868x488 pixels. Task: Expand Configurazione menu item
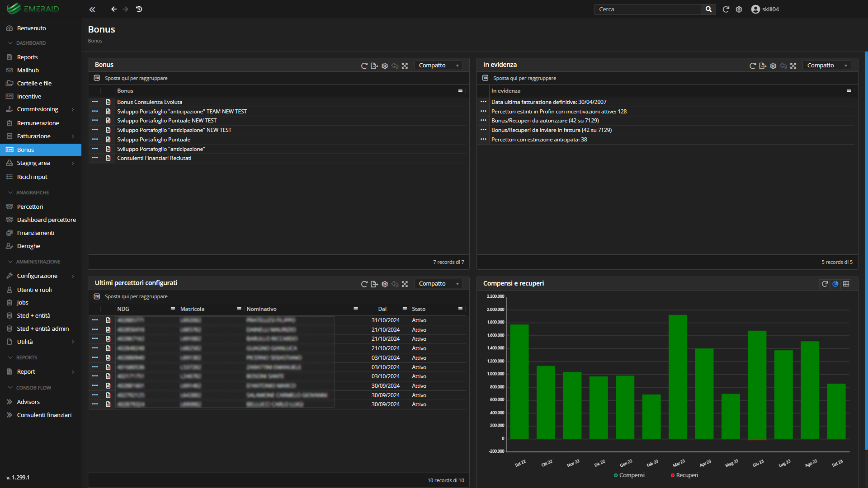pyautogui.click(x=41, y=276)
